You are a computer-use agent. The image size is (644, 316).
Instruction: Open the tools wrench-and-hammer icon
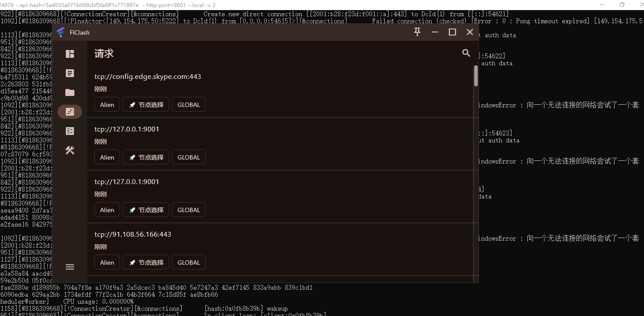[70, 150]
